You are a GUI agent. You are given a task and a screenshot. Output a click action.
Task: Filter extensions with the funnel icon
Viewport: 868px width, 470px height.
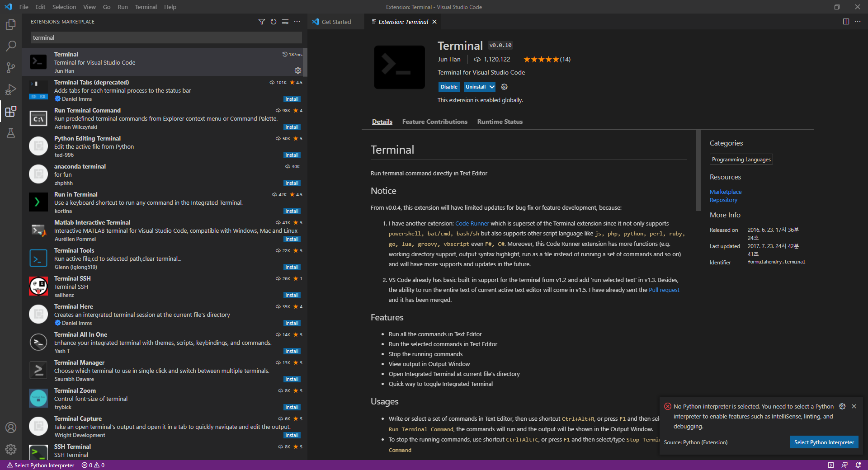(x=261, y=22)
